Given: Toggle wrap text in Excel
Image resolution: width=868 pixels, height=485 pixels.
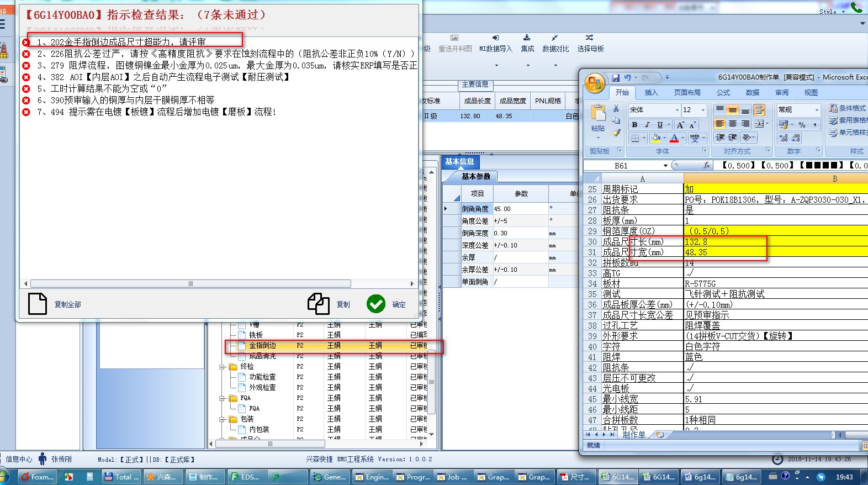Looking at the screenshot, I should (759, 110).
